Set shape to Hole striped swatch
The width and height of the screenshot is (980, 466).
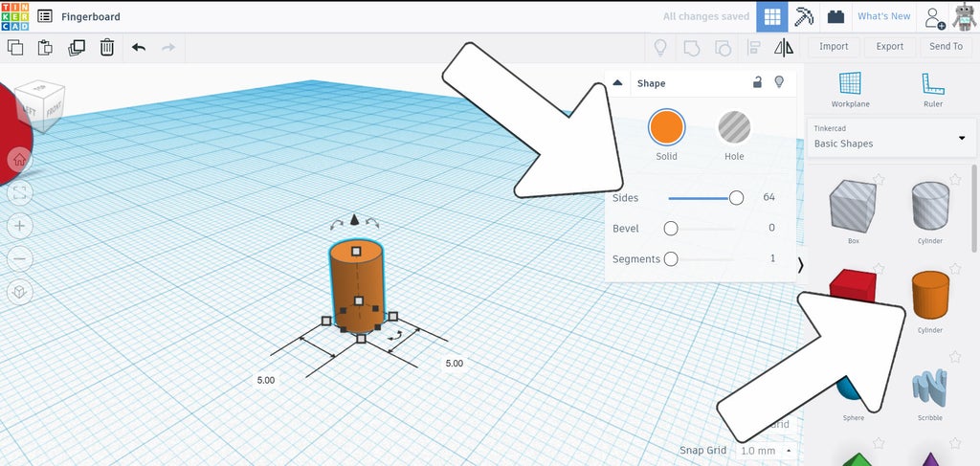click(x=734, y=127)
